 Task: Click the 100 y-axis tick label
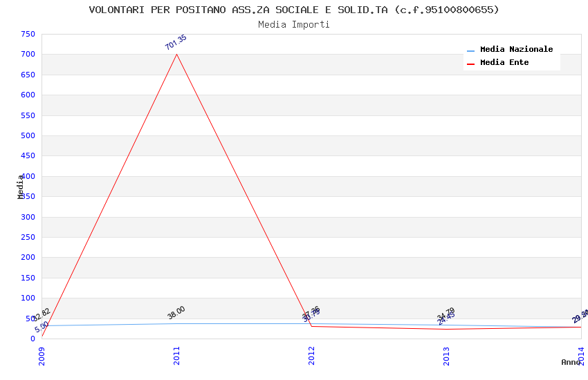pos(28,298)
